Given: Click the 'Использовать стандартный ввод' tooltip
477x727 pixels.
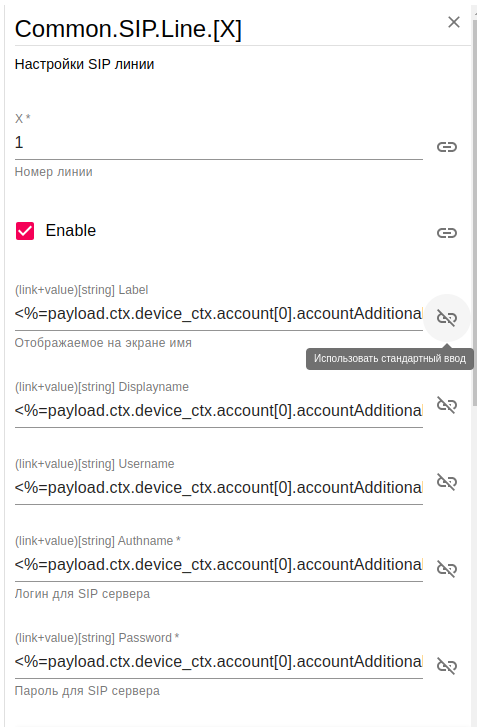Looking at the screenshot, I should point(390,358).
